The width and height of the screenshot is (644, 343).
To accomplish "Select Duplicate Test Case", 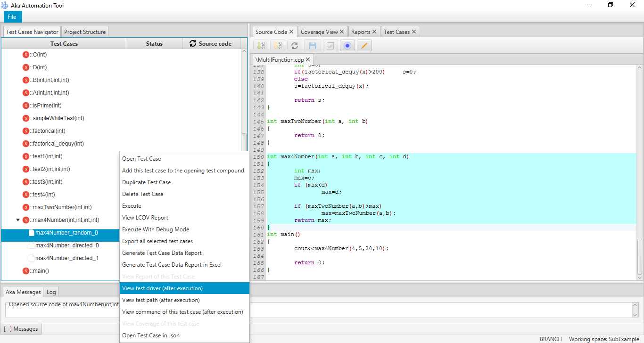I will [184, 182].
